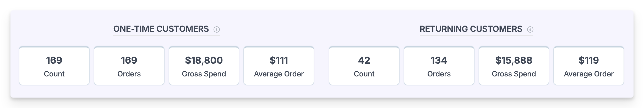
Task: Select the Gross Spend label under $18,800
Action: pos(204,74)
